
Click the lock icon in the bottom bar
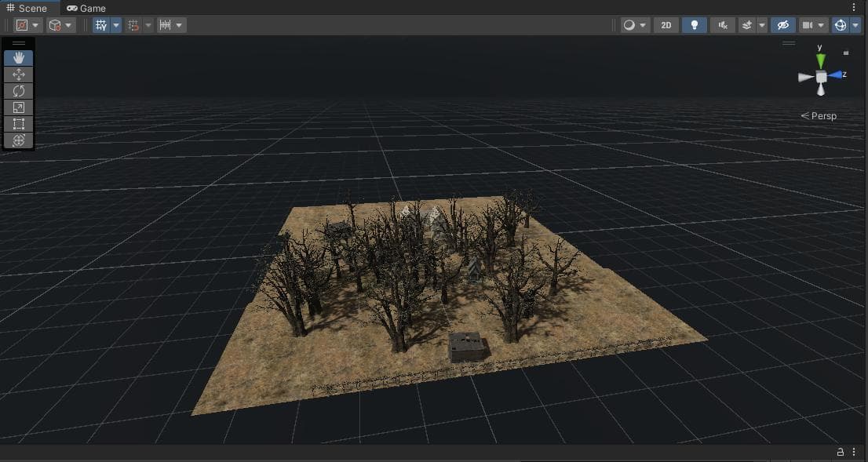(x=841, y=452)
